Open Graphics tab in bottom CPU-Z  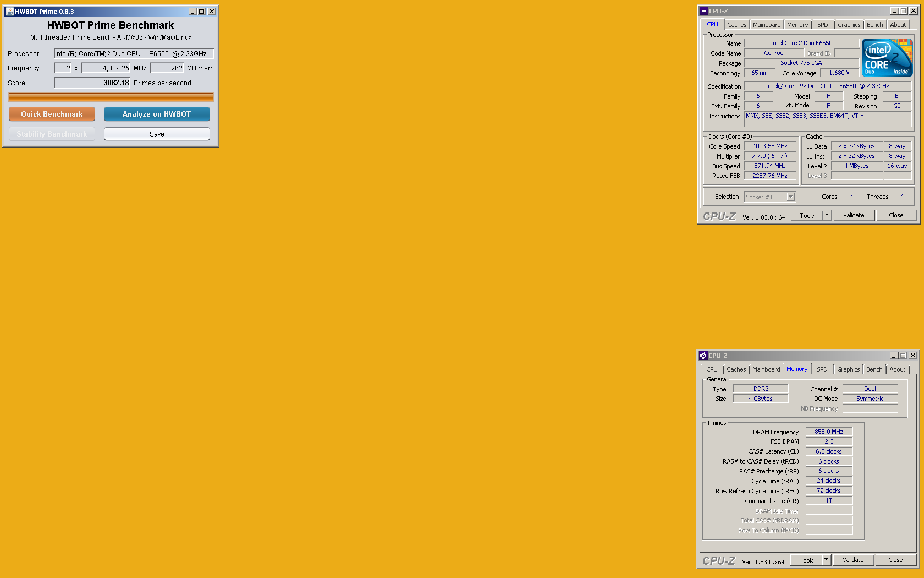pyautogui.click(x=849, y=369)
